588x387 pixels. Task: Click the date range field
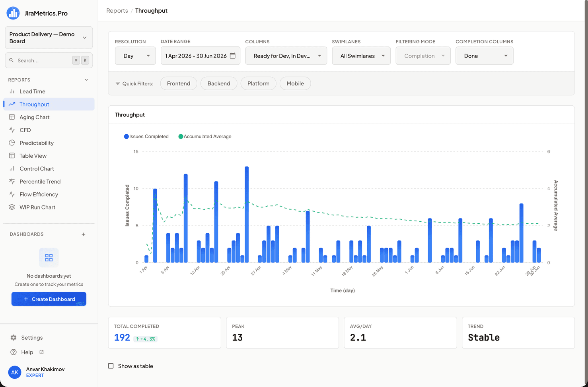pyautogui.click(x=201, y=56)
